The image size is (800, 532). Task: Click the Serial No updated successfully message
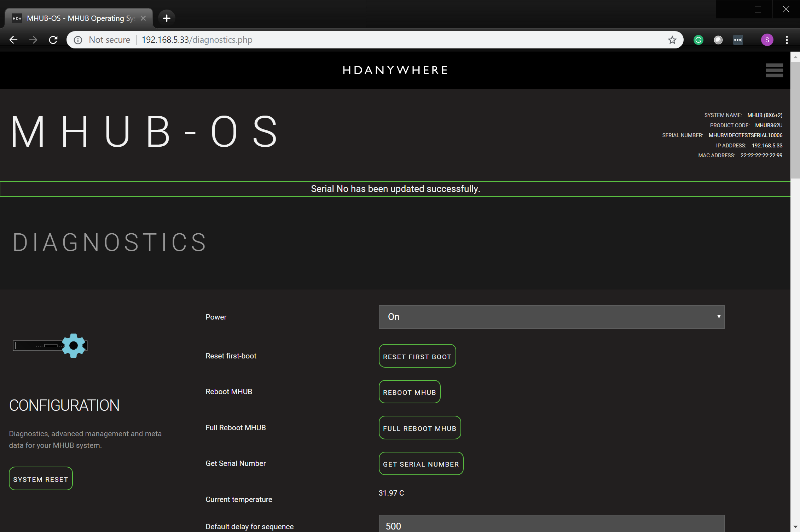point(395,189)
